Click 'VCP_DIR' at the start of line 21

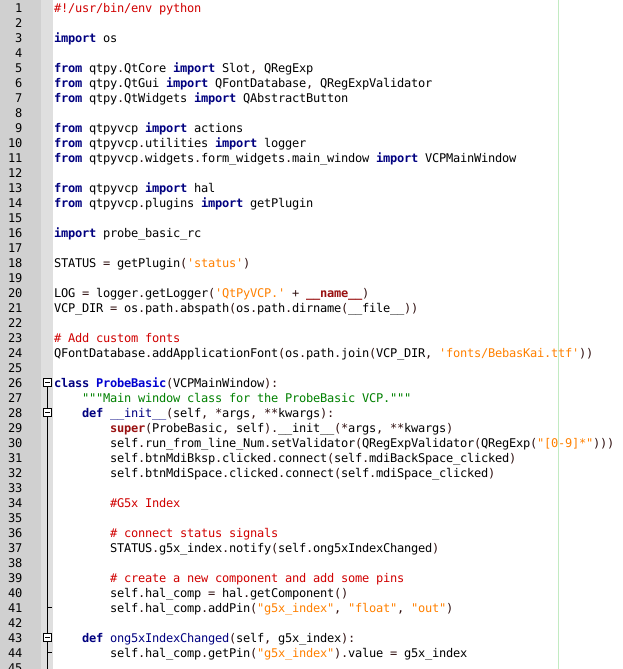tap(79, 308)
